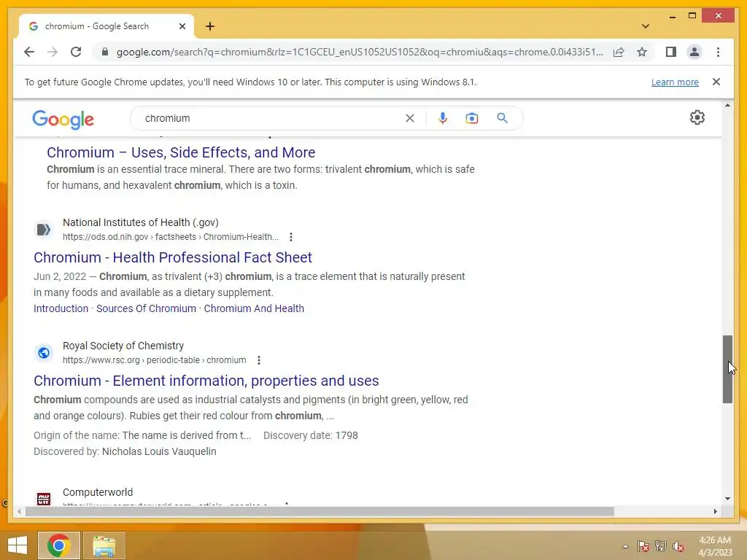Open Google quick settings gear
Screen dimensions: 747x560
pyautogui.click(x=697, y=117)
